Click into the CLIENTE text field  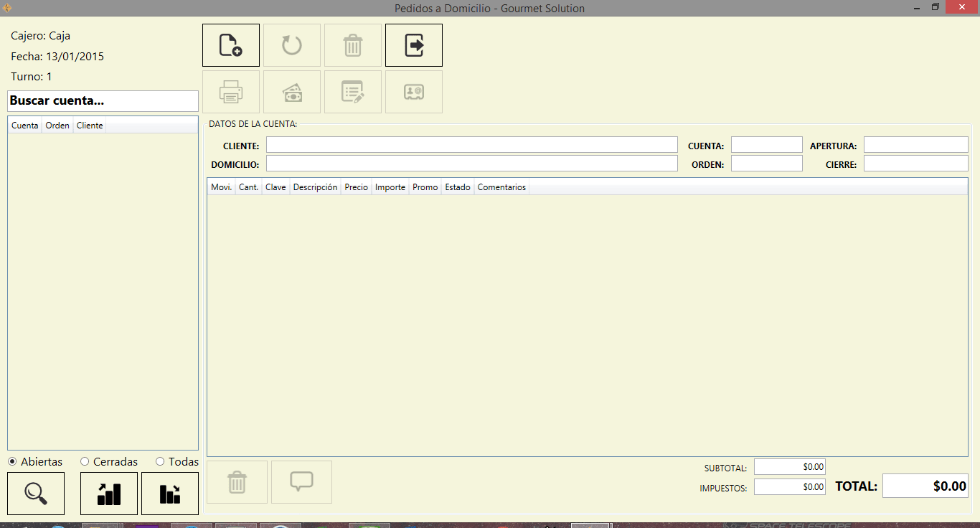[471, 145]
